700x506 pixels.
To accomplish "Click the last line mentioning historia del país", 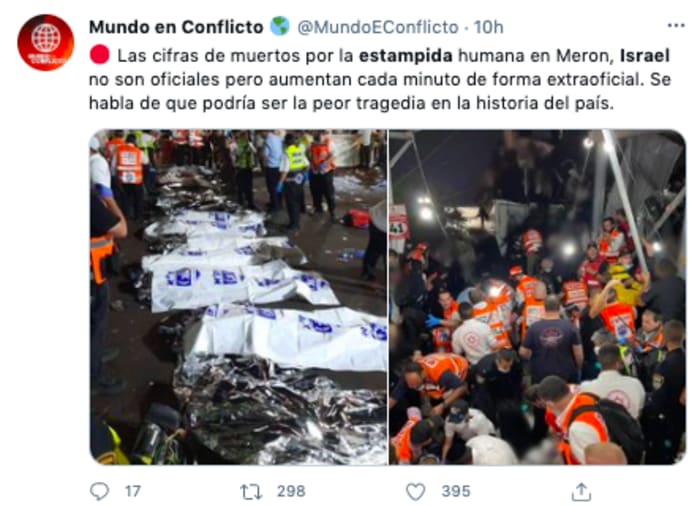I will pos(351,103).
